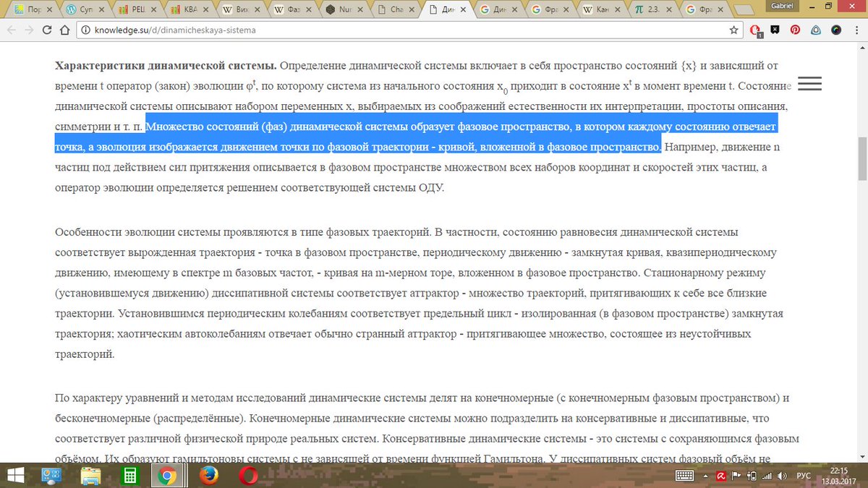This screenshot has width=868, height=488.
Task: Click the bold heading 'Характеристики динамической системы.'
Action: pyautogui.click(x=166, y=66)
